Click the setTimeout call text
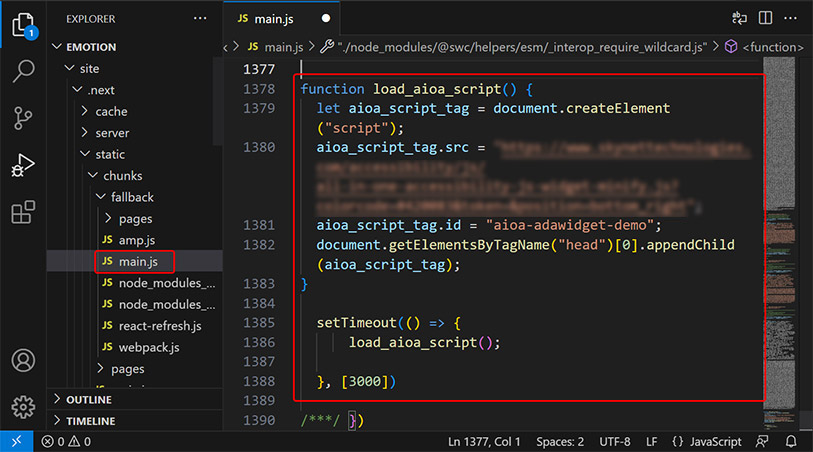This screenshot has height=452, width=813. pyautogui.click(x=357, y=323)
